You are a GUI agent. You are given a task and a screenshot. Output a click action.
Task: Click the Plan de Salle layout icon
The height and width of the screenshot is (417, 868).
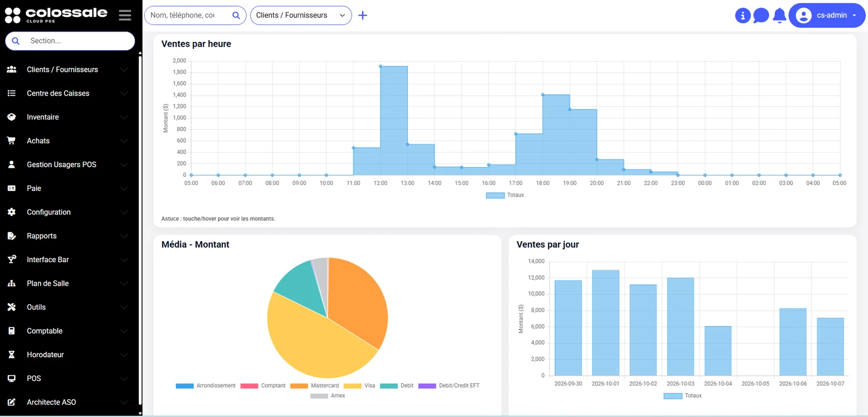[11, 283]
